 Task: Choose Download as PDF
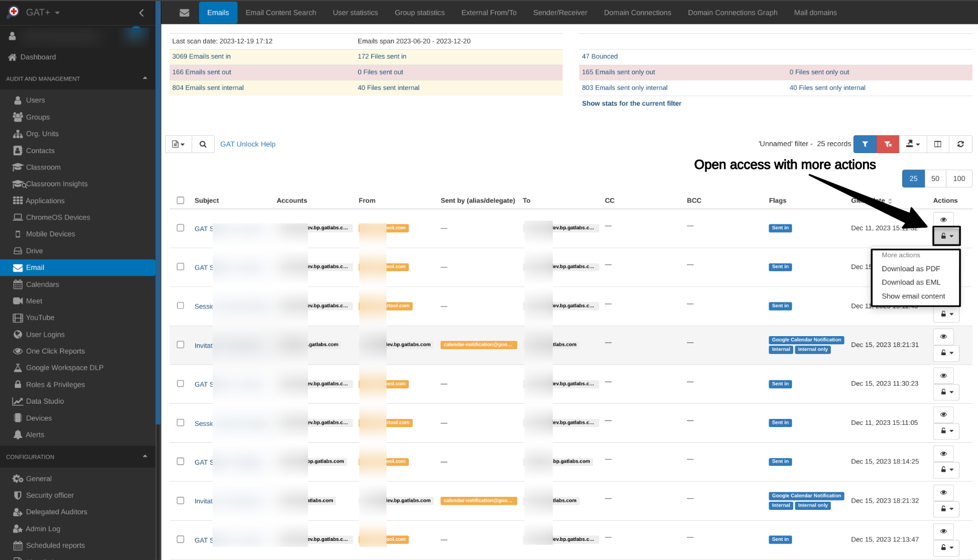[x=911, y=269]
